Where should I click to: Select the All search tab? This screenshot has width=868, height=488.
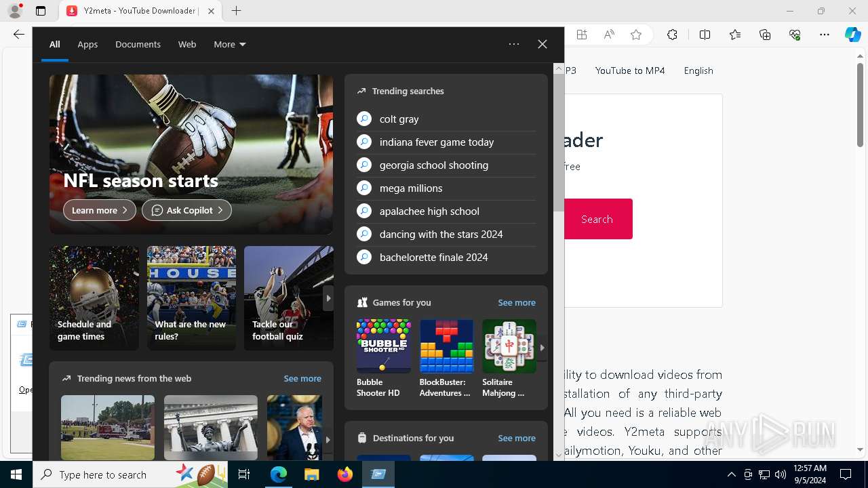click(55, 44)
